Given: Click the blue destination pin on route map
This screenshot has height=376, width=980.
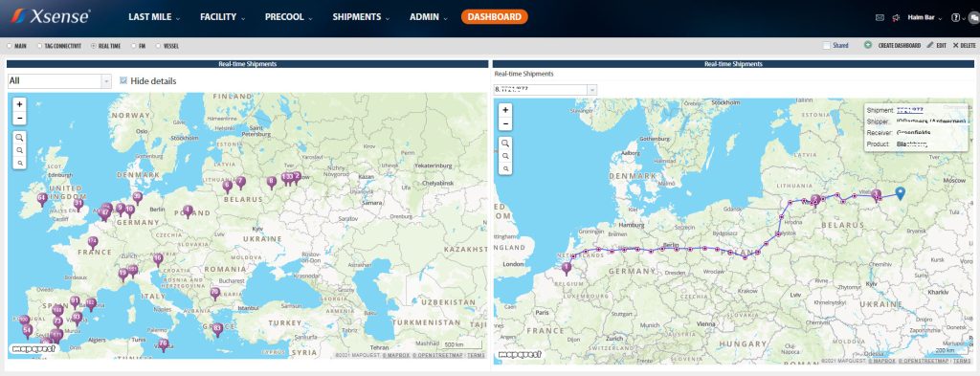Looking at the screenshot, I should (x=900, y=193).
